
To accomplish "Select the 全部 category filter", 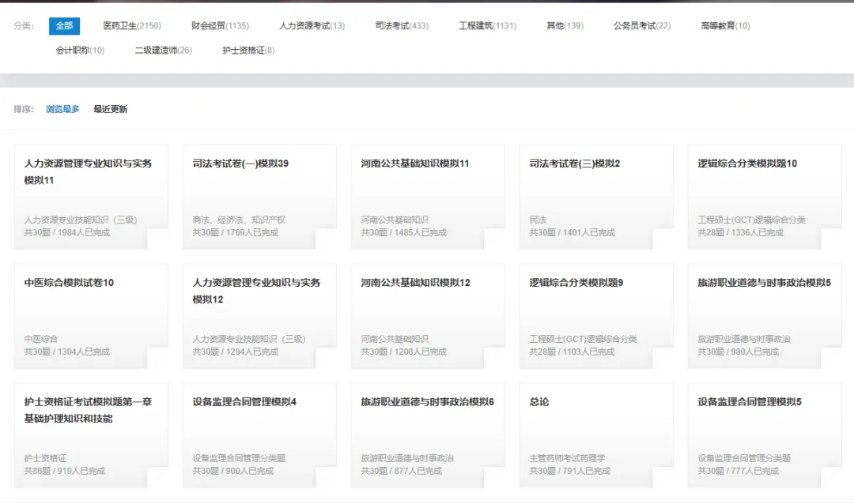I will 64,26.
